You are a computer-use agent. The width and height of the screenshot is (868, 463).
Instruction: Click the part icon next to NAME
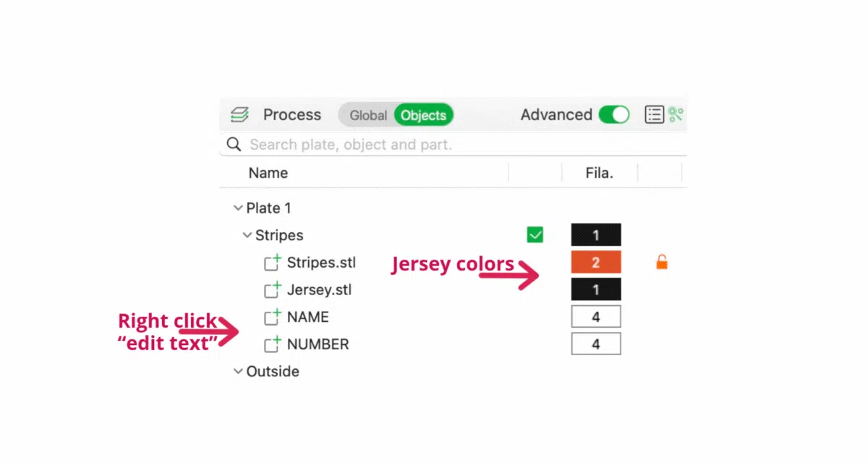click(x=273, y=317)
